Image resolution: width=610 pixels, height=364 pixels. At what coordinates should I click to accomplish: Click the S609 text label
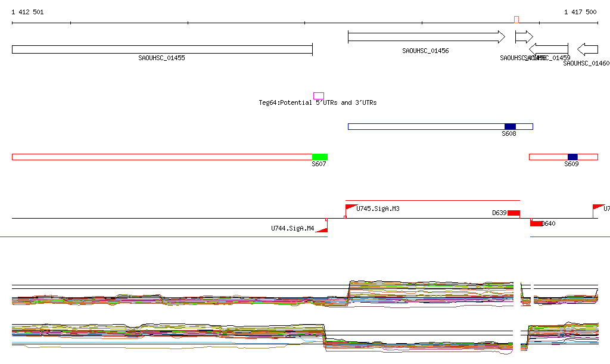tap(571, 164)
